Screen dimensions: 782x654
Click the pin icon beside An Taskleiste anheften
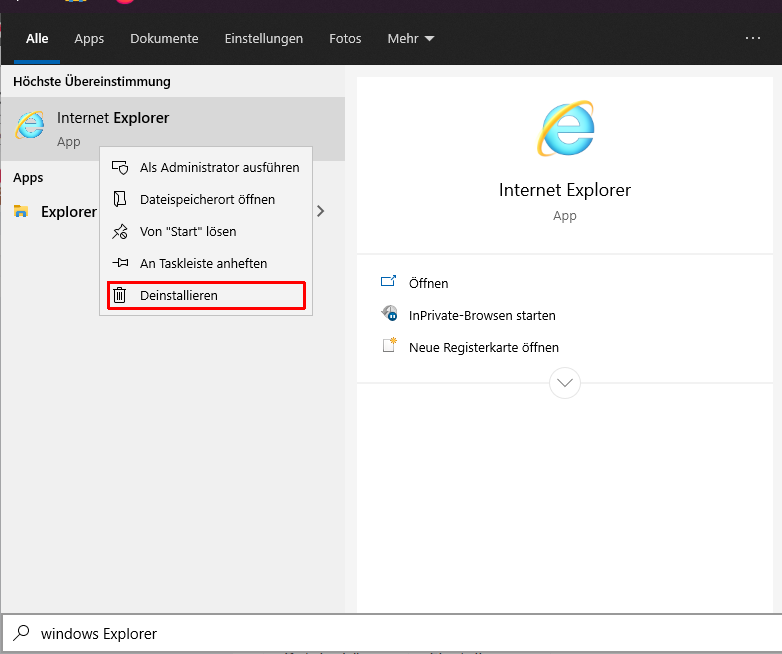pos(120,263)
